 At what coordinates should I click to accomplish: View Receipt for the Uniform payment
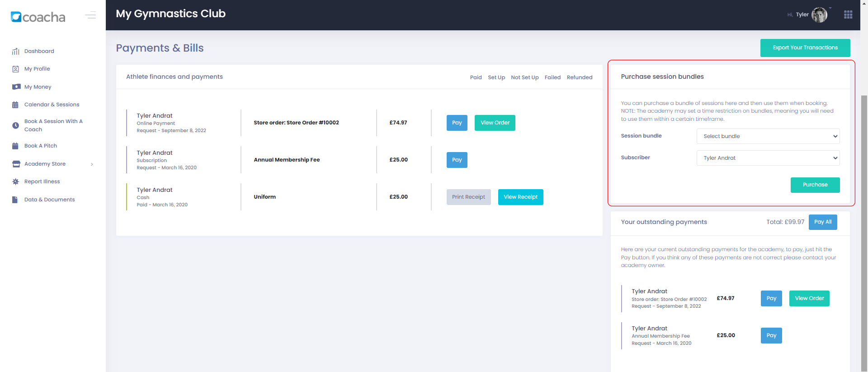(x=520, y=197)
